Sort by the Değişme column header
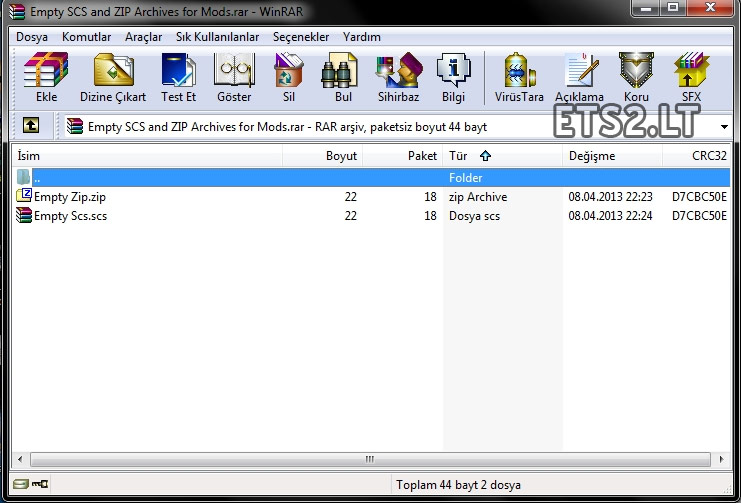Viewport: 741px width, 503px height. [x=612, y=156]
